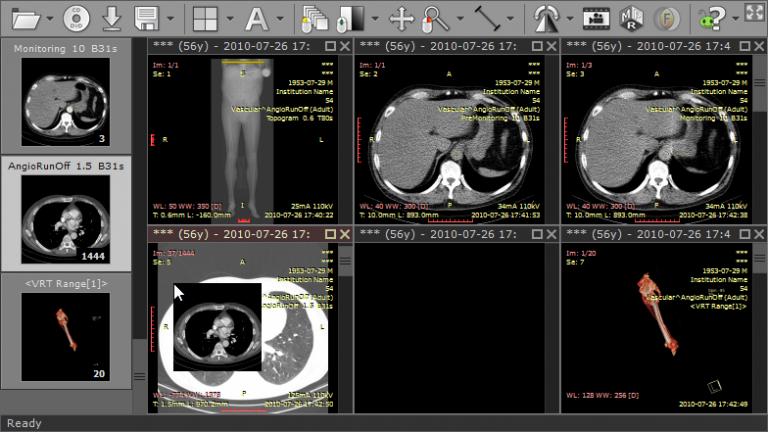
Task: Open the 3D volume rendering tool menu
Action: tap(548, 17)
